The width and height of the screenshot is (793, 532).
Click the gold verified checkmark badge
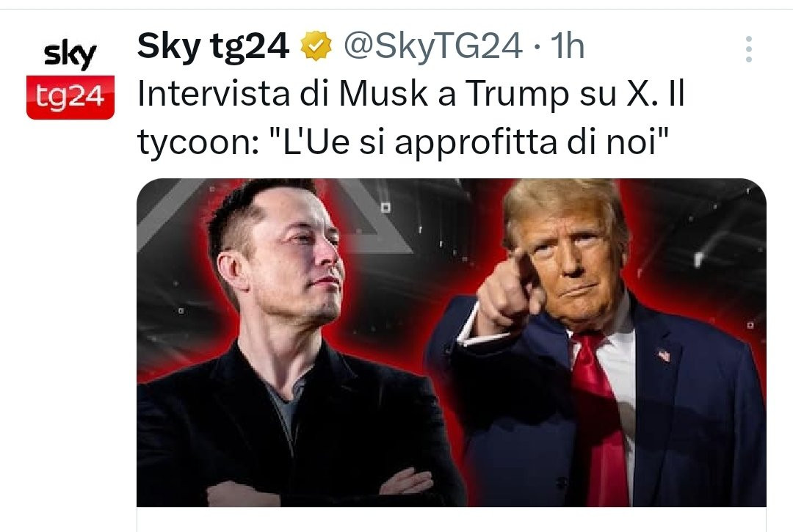316,46
